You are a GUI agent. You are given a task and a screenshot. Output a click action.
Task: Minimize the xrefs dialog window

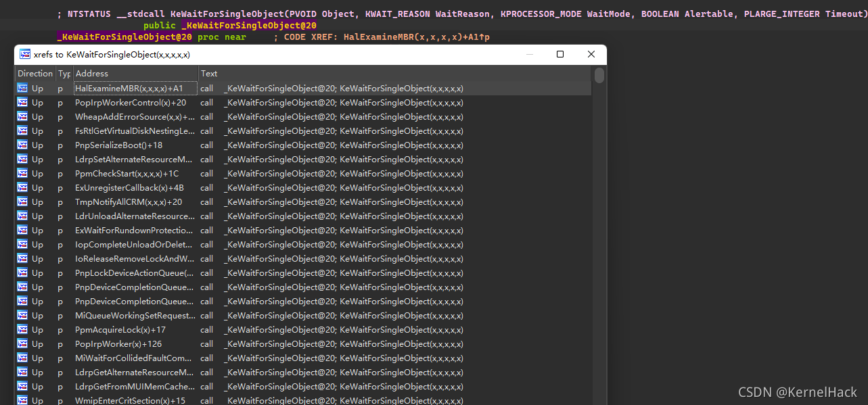[529, 54]
